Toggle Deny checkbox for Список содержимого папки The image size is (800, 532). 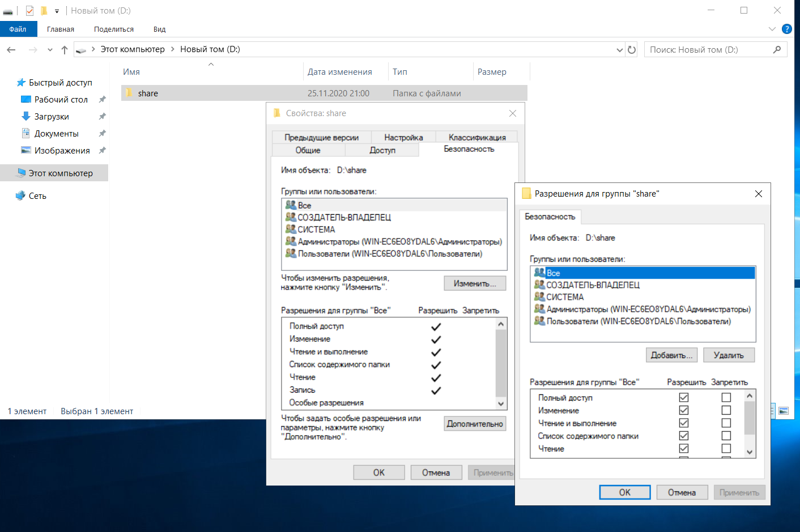(726, 436)
